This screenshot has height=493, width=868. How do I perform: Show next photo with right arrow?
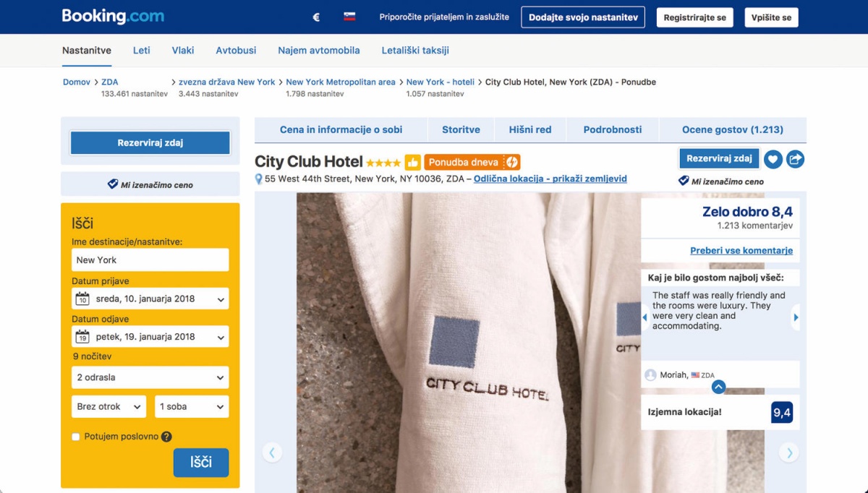point(789,453)
